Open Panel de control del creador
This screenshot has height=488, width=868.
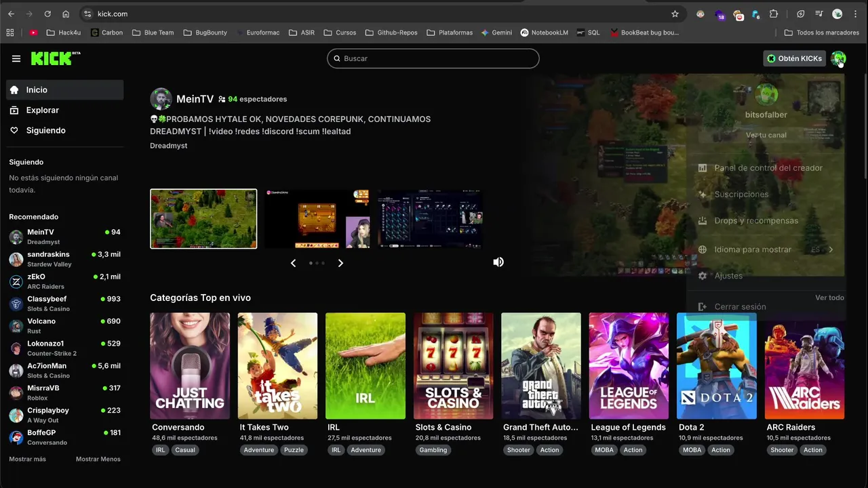[766, 168]
